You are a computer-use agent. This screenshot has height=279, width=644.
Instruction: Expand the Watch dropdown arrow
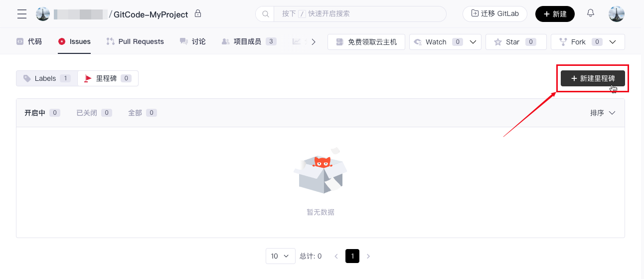point(473,42)
